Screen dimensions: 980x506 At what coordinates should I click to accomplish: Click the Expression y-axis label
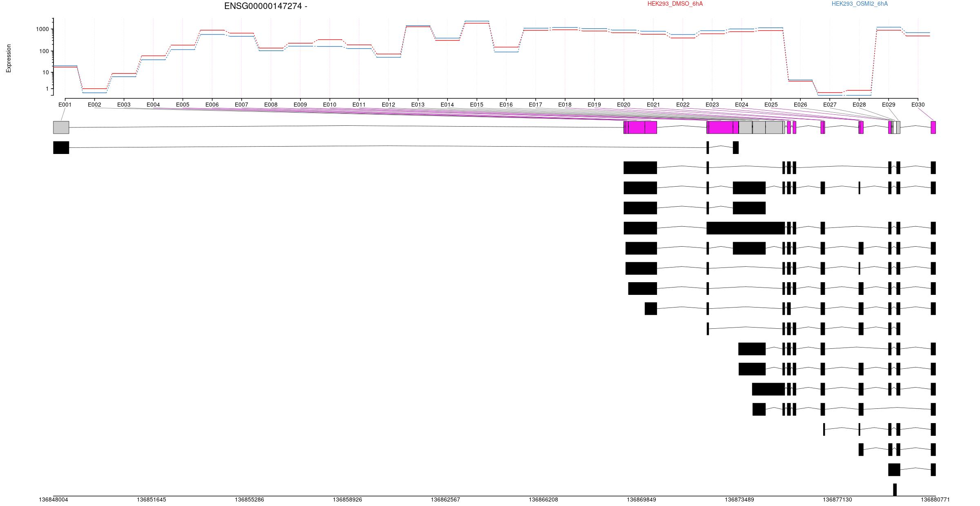tap(9, 58)
